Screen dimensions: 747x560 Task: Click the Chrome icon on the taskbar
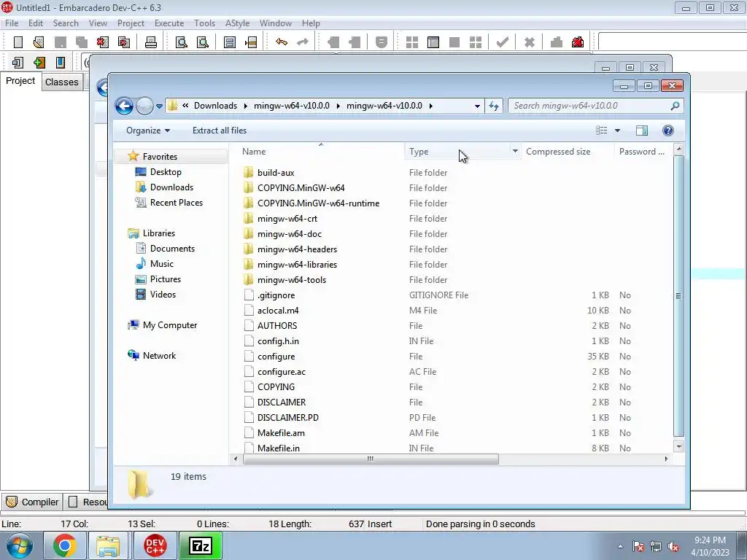click(x=65, y=545)
